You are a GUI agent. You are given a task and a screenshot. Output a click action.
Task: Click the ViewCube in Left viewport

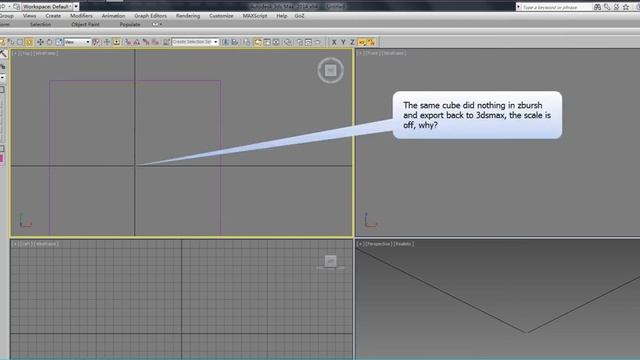click(331, 262)
